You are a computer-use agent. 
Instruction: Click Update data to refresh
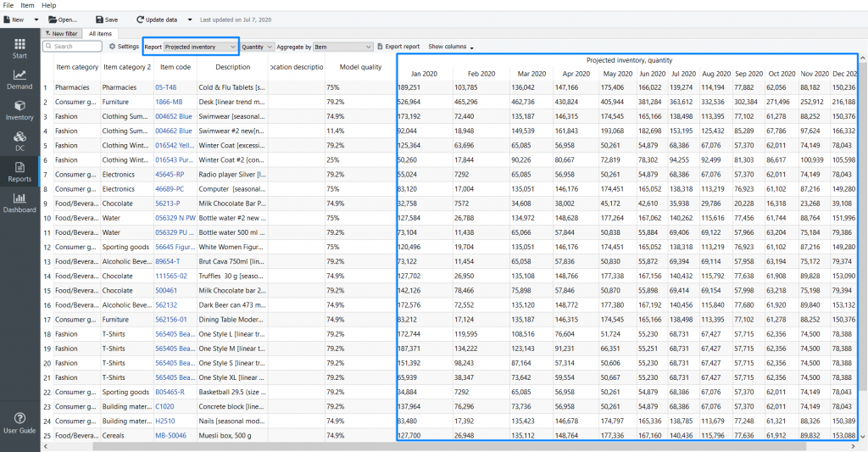[x=157, y=19]
